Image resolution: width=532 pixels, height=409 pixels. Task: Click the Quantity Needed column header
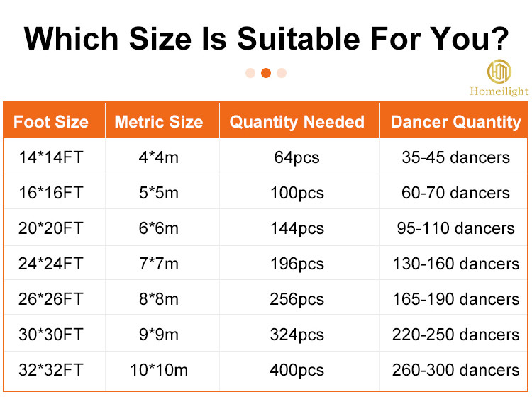point(297,122)
